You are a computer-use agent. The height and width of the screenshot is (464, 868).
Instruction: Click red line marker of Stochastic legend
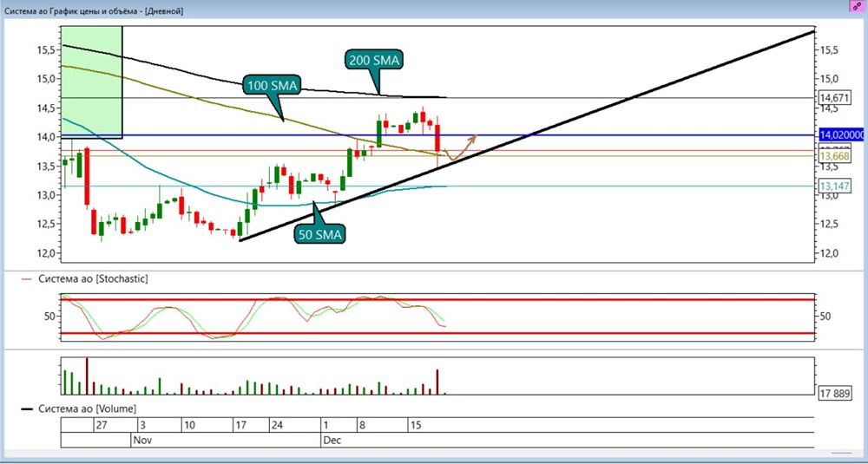(27, 280)
